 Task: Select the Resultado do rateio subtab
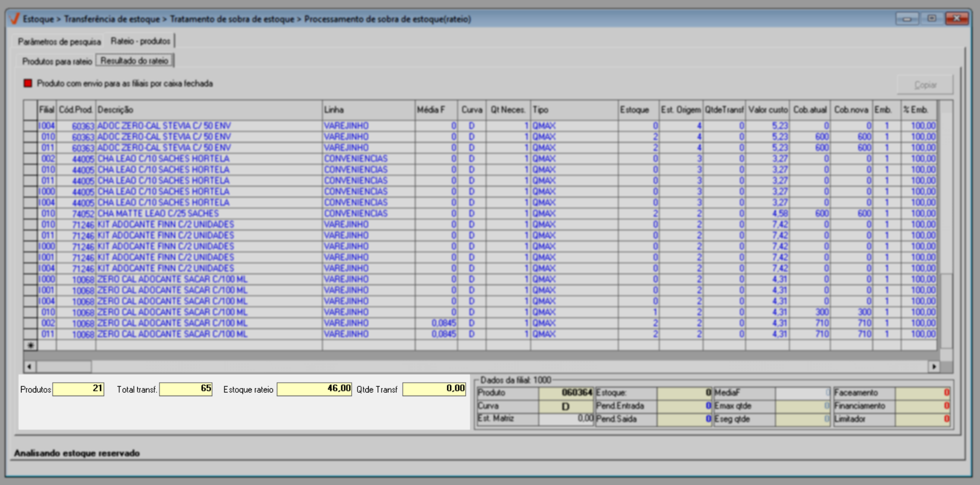(x=134, y=61)
